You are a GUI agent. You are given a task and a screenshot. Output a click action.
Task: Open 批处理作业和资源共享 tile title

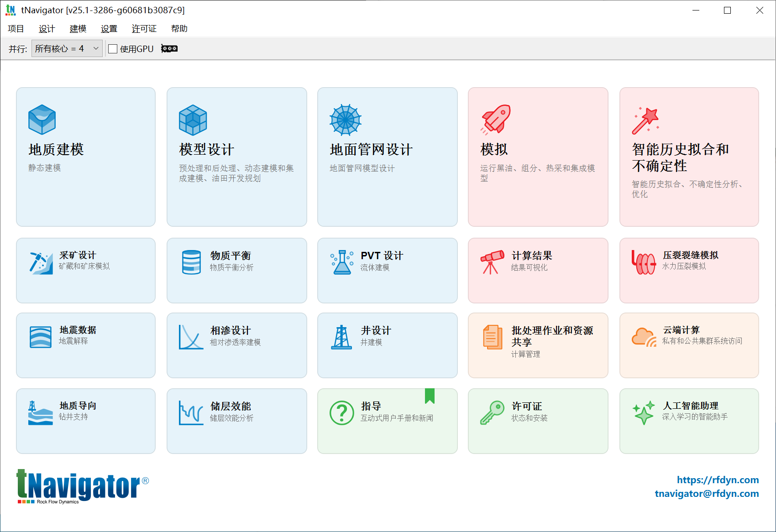tap(552, 336)
